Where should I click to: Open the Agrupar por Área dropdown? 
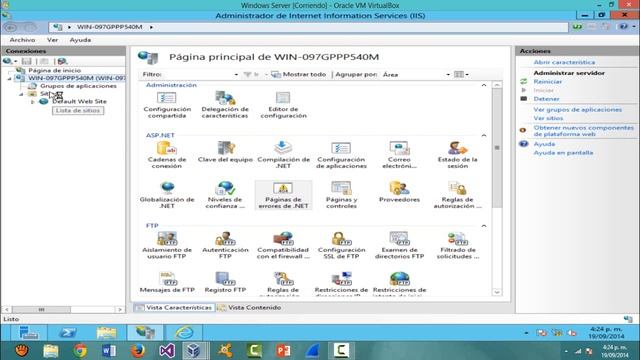(x=448, y=75)
